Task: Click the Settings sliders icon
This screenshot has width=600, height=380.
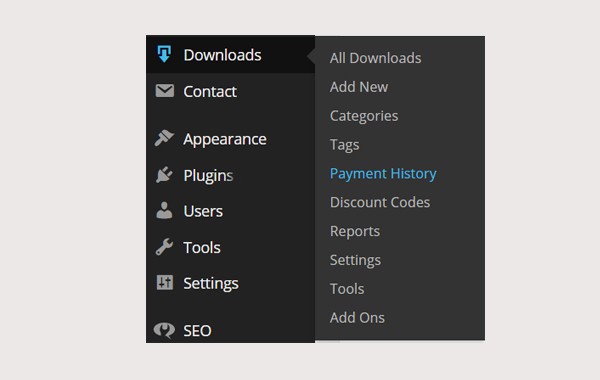Action: pyautogui.click(x=165, y=283)
